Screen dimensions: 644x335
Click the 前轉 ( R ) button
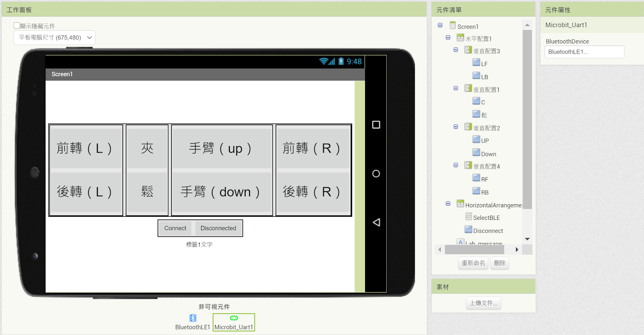point(313,148)
